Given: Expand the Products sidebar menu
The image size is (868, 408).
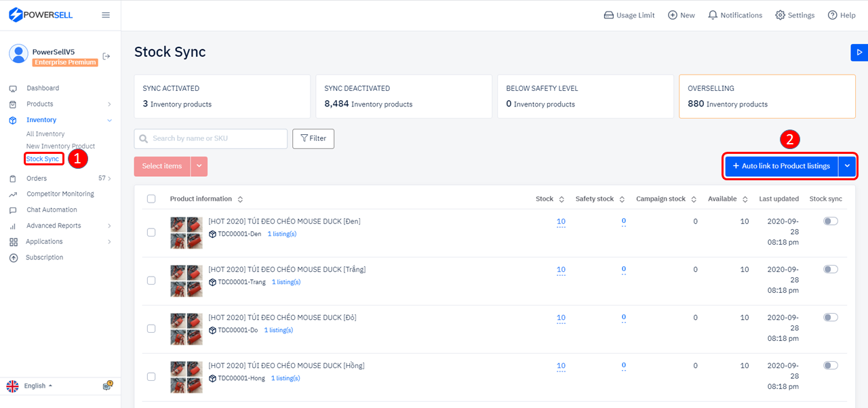Looking at the screenshot, I should pyautogui.click(x=109, y=104).
